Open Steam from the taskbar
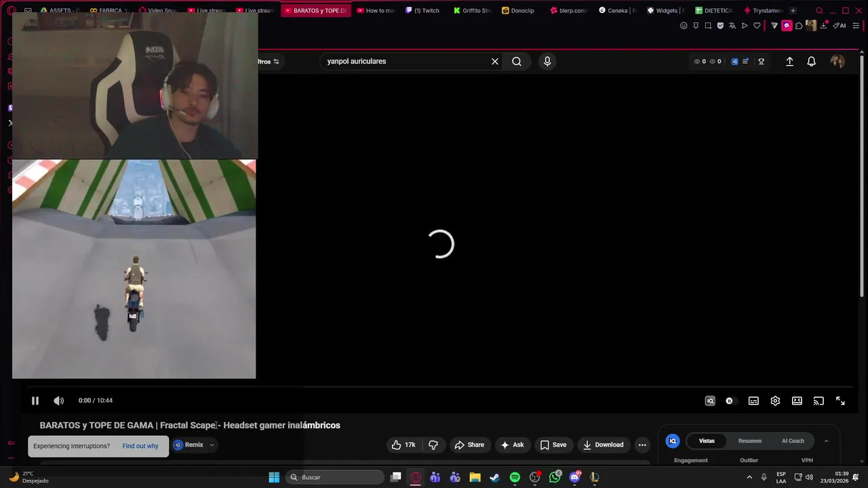Image resolution: width=868 pixels, height=488 pixels. [494, 477]
